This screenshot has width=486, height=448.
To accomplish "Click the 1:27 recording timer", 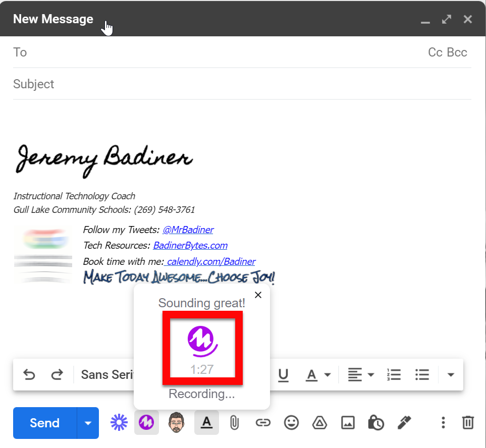I will [202, 369].
